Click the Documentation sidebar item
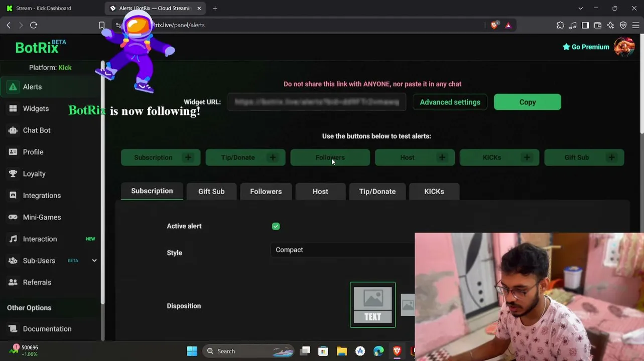The image size is (644, 361). pos(47,329)
